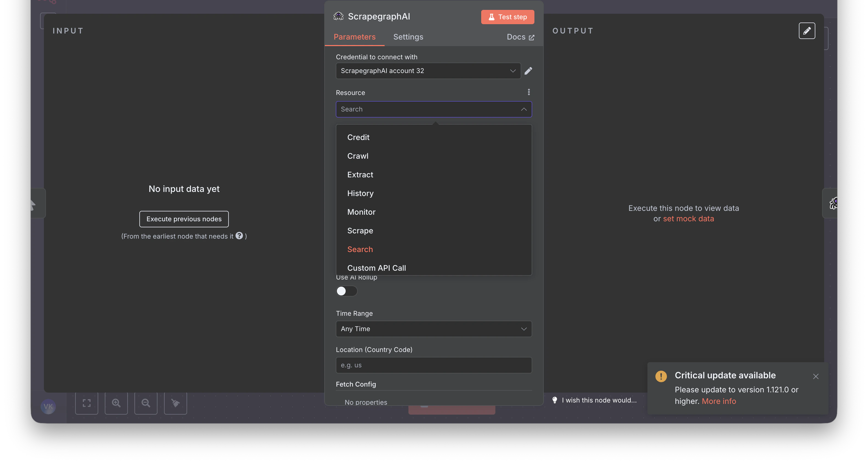The width and height of the screenshot is (868, 464).
Task: Click Execute previous nodes button
Action: point(184,219)
